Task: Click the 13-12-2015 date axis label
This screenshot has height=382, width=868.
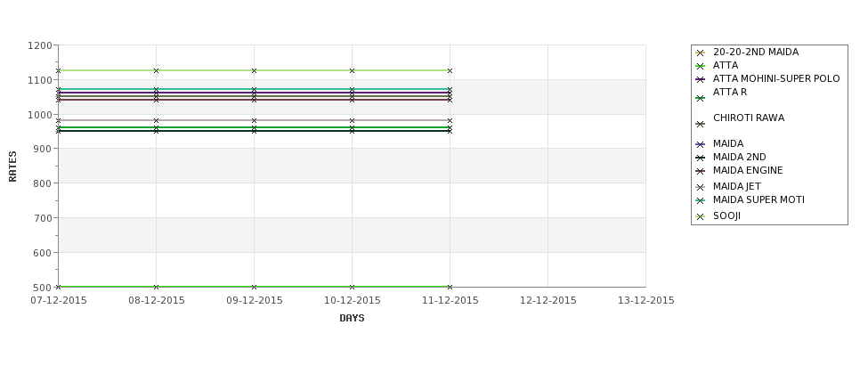Action: pyautogui.click(x=646, y=301)
